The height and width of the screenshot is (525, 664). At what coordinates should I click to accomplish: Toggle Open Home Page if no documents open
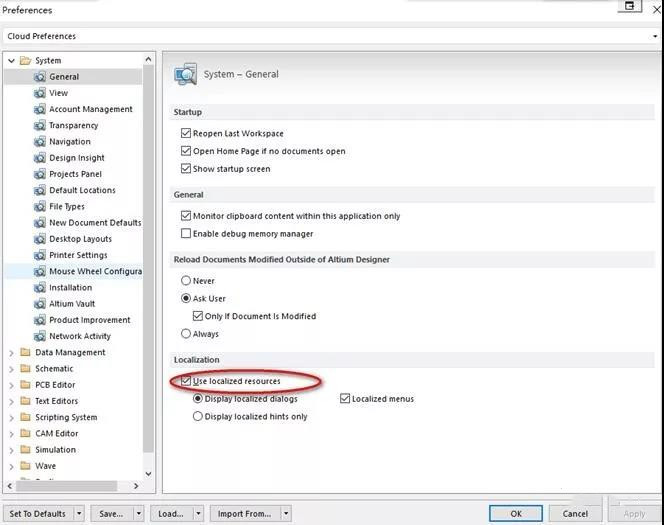click(x=185, y=151)
